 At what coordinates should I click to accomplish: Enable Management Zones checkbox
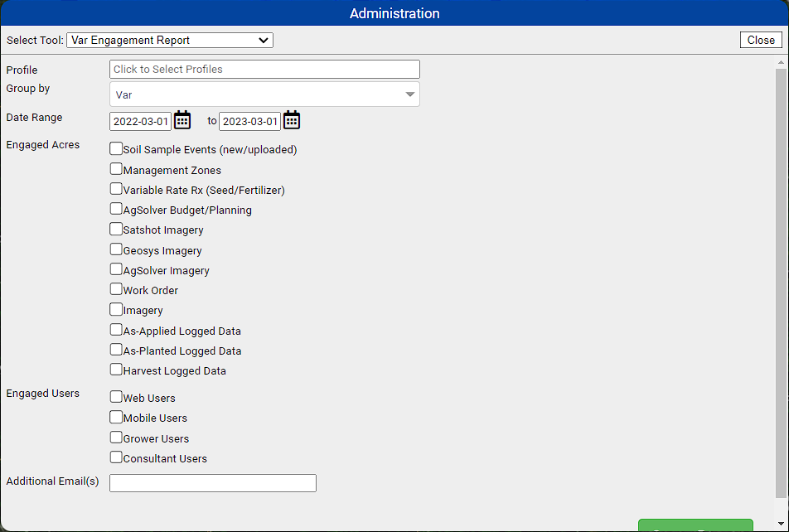pos(116,168)
